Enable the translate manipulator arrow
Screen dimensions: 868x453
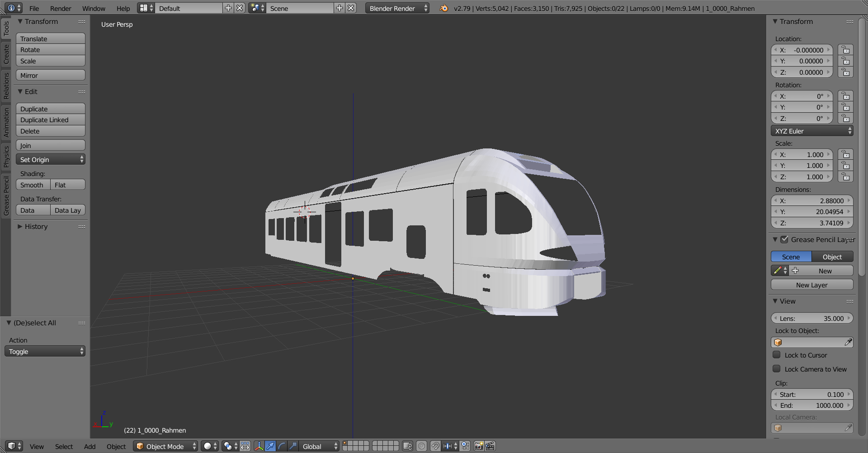click(270, 446)
